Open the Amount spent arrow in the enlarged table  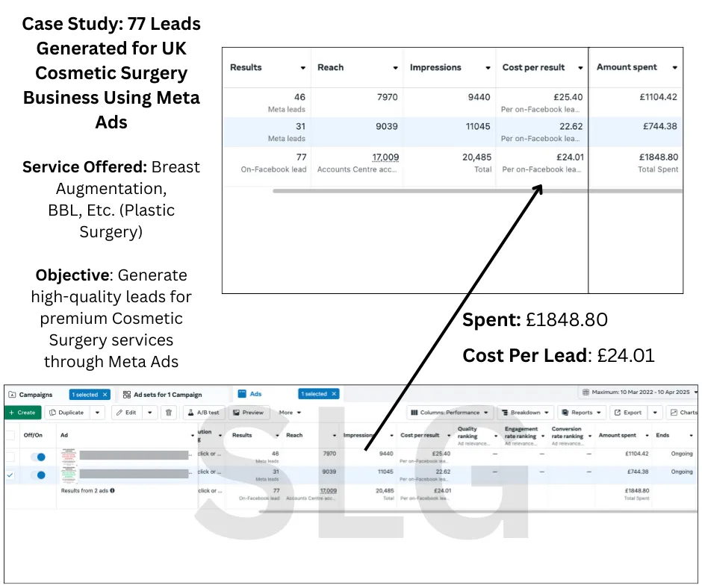click(x=674, y=67)
